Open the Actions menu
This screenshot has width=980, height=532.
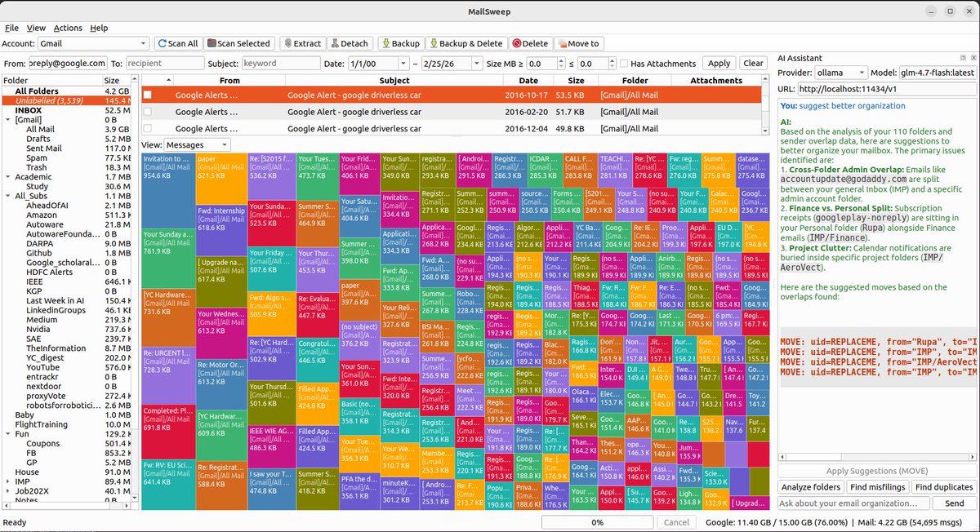click(x=68, y=28)
